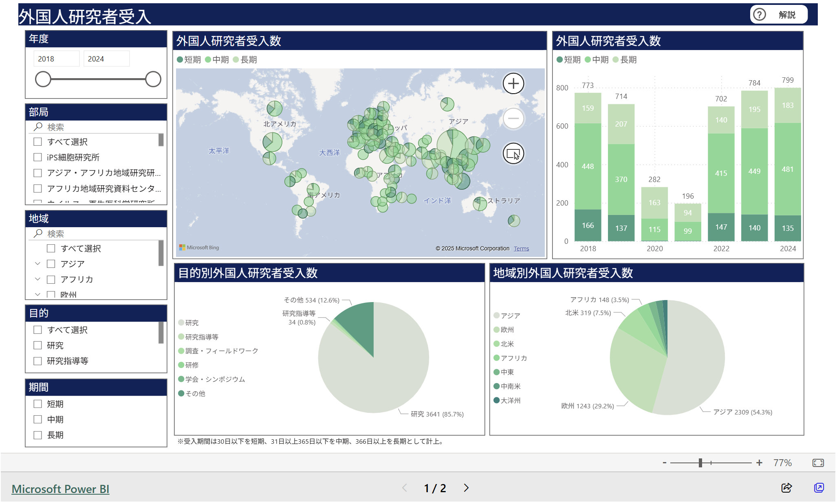This screenshot has width=839, height=504.
Task: Toggle full screen fit-to-page icon
Action: tap(818, 463)
